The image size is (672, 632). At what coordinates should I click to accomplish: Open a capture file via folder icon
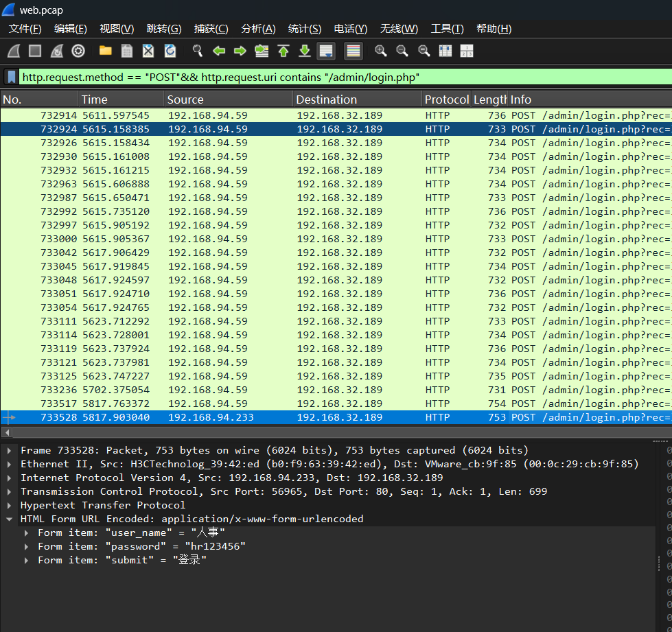[105, 51]
